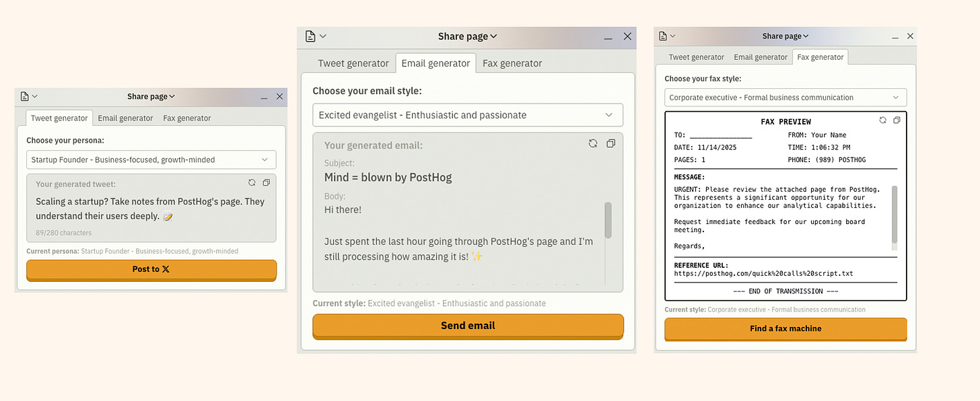Close the email window
980x401 pixels.
(x=627, y=36)
